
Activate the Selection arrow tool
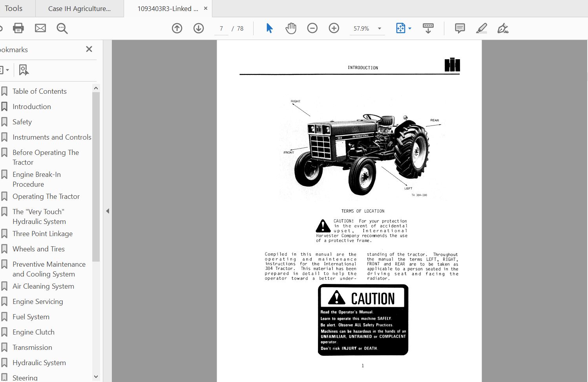(269, 28)
